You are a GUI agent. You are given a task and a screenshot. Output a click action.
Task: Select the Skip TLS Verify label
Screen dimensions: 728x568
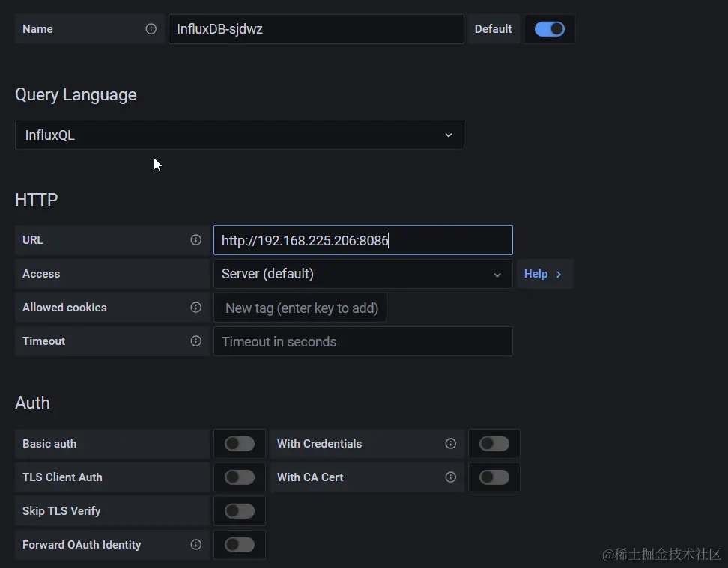tap(61, 511)
